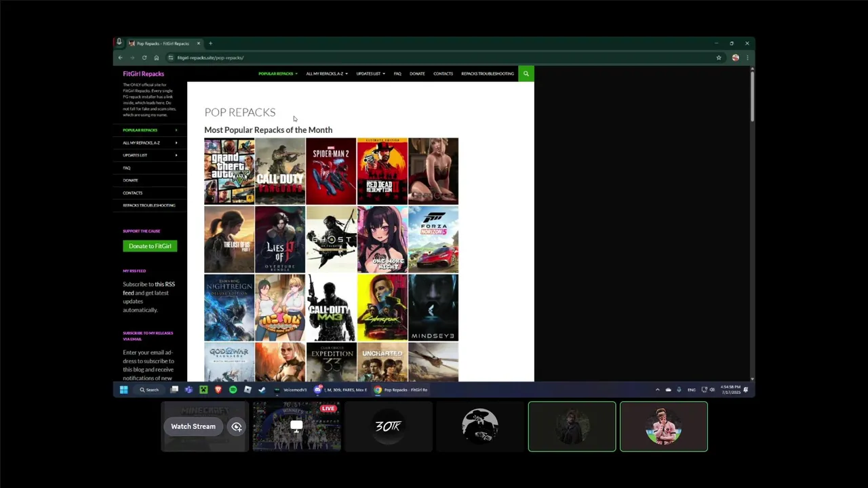Image resolution: width=868 pixels, height=488 pixels.
Task: Open the Elden Ring Nightreign cover
Action: coord(229,308)
